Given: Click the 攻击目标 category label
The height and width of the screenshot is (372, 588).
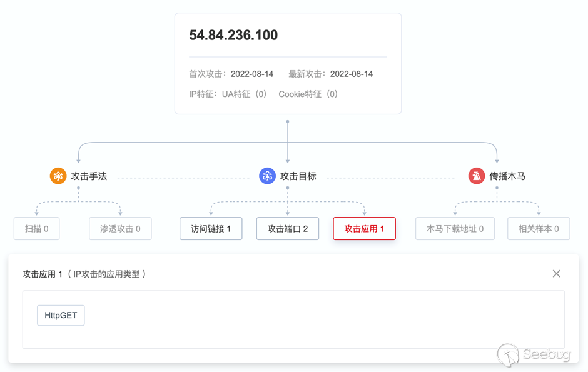Looking at the screenshot, I should tap(298, 176).
